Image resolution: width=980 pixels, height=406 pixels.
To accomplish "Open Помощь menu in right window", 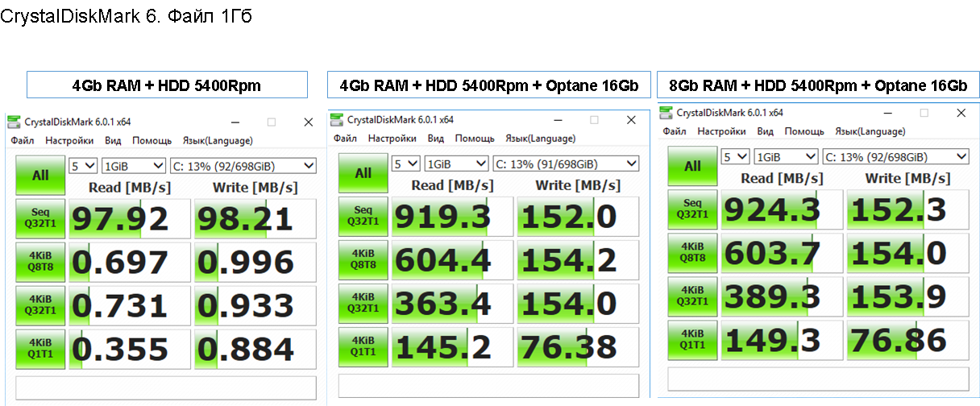I will pos(804,131).
